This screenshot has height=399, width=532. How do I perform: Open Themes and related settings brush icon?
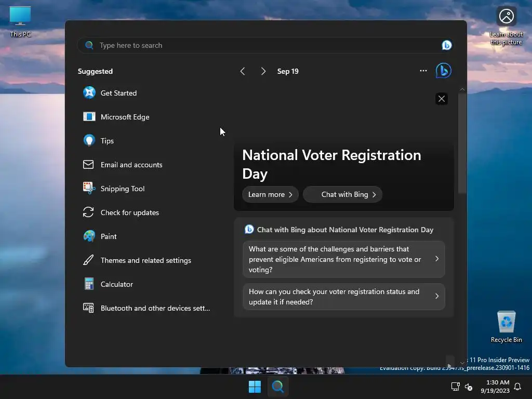[88, 260]
